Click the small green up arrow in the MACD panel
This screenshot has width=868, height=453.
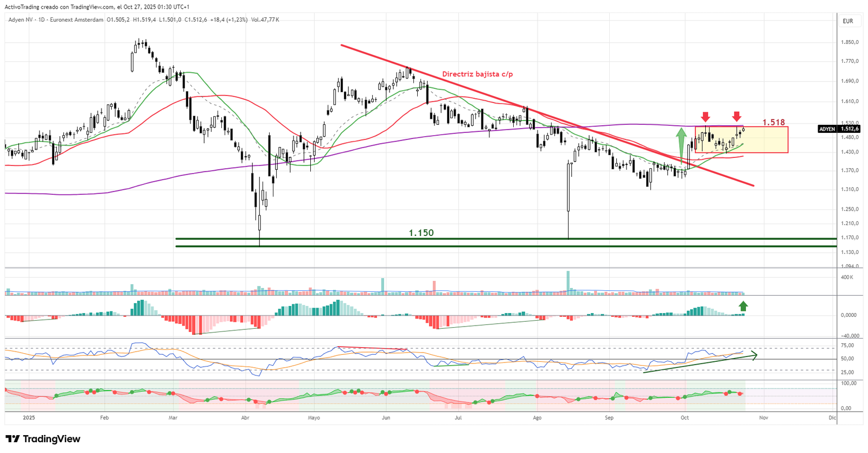(743, 307)
